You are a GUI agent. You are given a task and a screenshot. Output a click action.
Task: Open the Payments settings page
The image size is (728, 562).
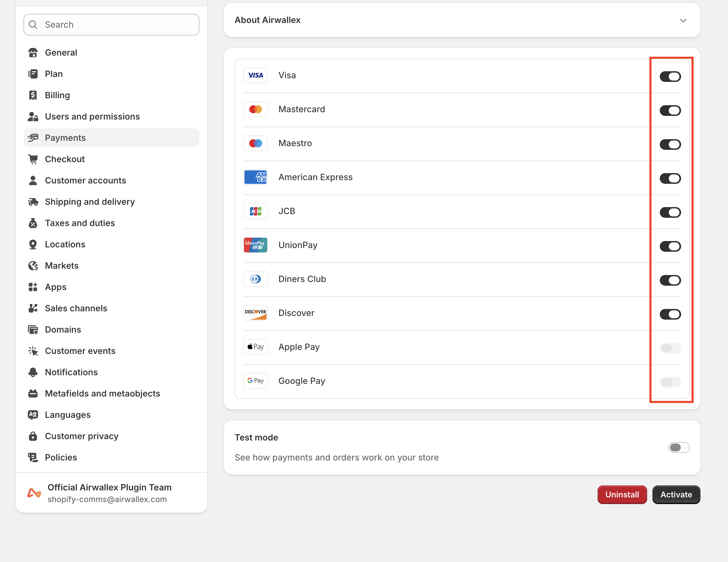point(65,138)
